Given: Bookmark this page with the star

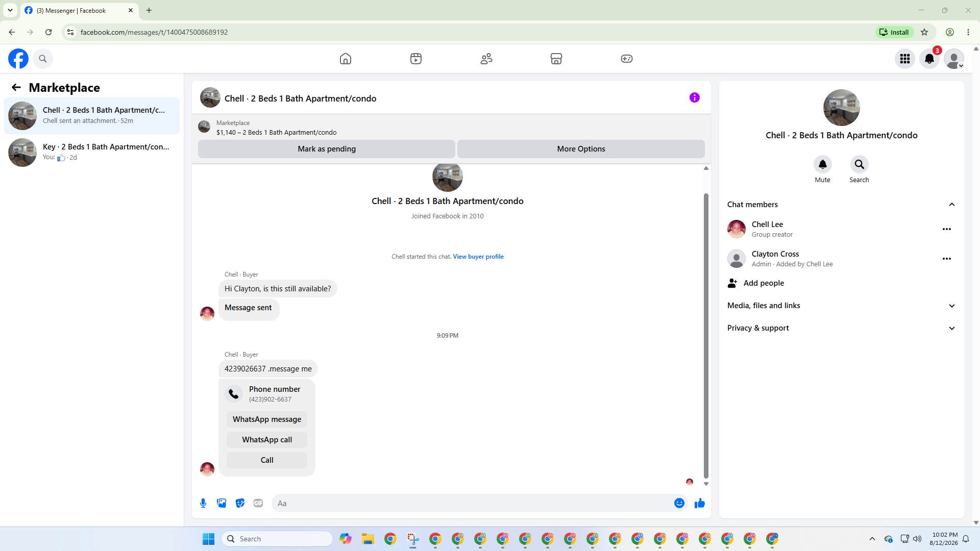Looking at the screenshot, I should pyautogui.click(x=924, y=32).
